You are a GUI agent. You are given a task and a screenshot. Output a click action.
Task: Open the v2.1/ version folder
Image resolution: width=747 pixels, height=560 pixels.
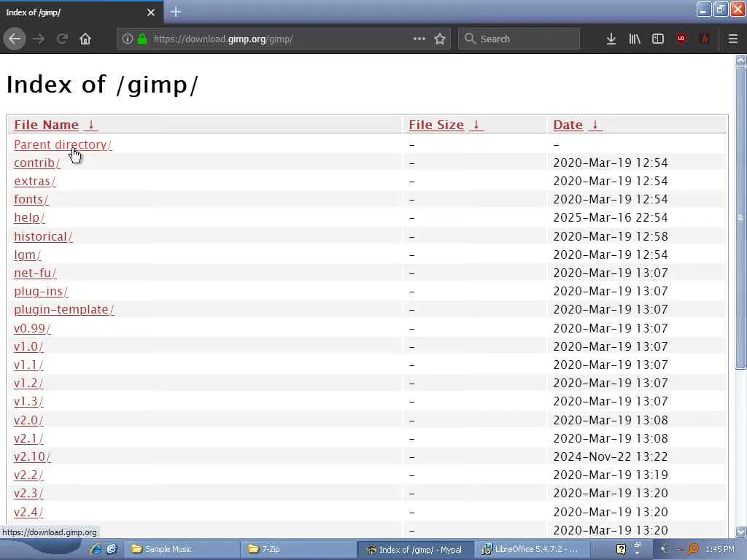click(28, 438)
